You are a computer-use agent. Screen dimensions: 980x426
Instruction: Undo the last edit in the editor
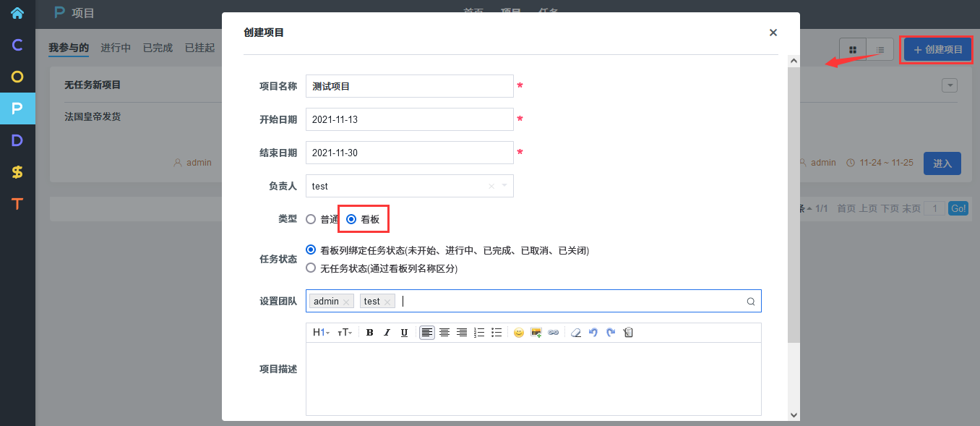593,333
